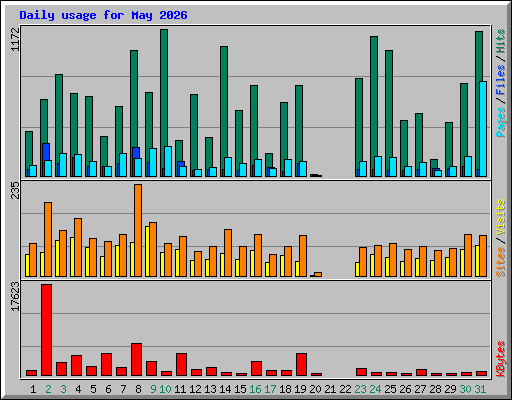Click the KBytes legend label
This screenshot has width=512, height=400.
coord(500,359)
